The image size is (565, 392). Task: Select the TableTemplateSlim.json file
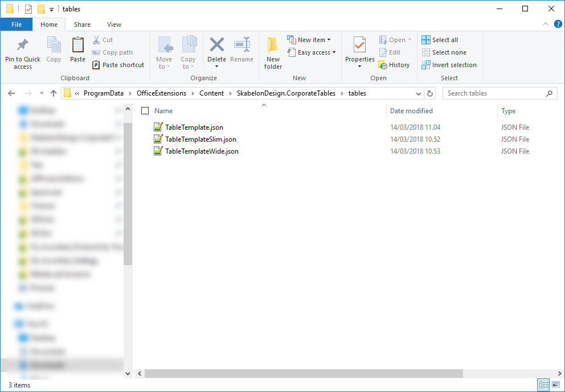pos(200,139)
